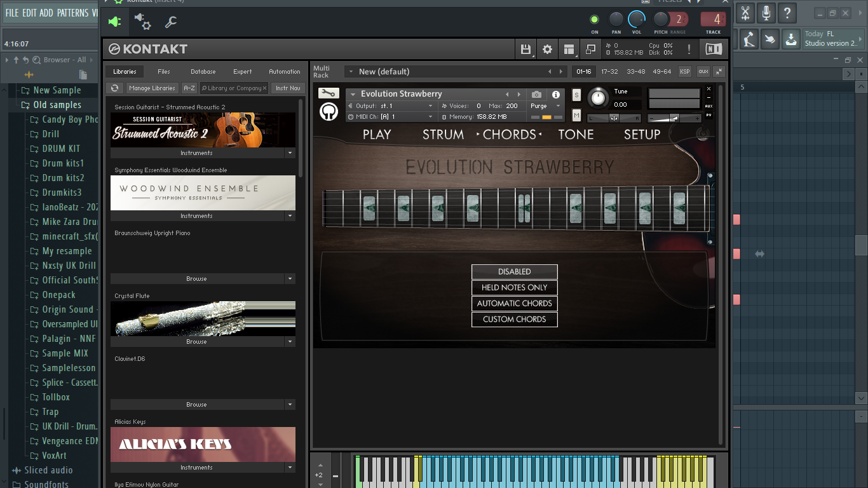The image size is (868, 488).
Task: Click the FL Studio touch hand icon
Action: (x=770, y=39)
